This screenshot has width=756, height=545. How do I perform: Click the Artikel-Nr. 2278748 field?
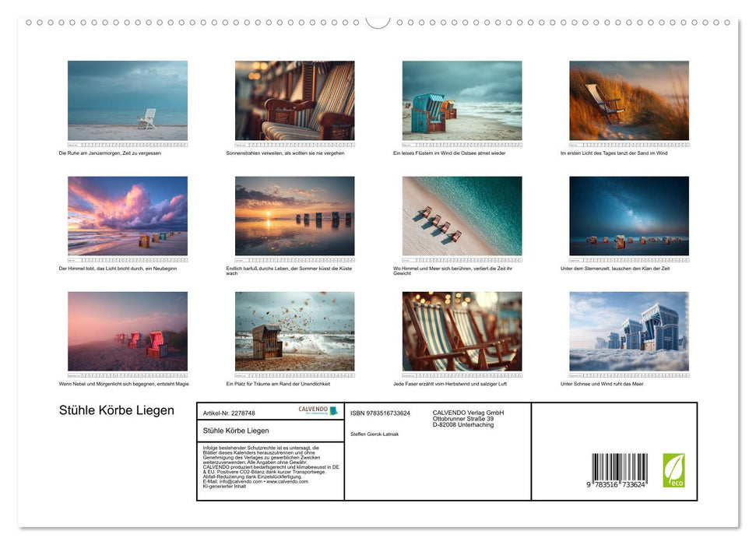(229, 413)
